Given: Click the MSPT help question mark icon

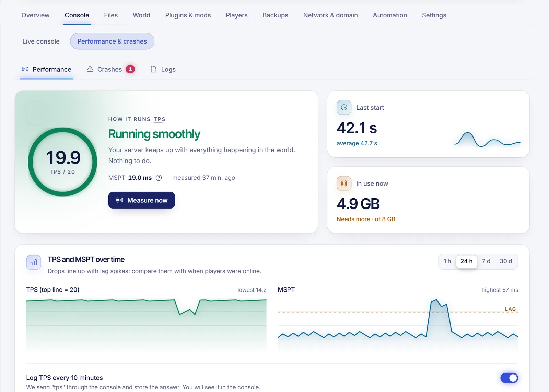Looking at the screenshot, I should pos(159,178).
